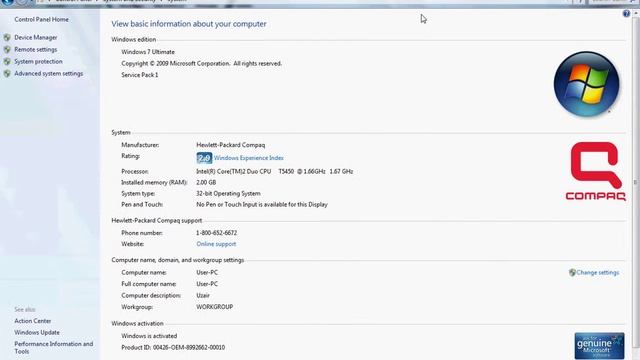640x360 pixels.
Task: Open System protection
Action: click(x=38, y=61)
